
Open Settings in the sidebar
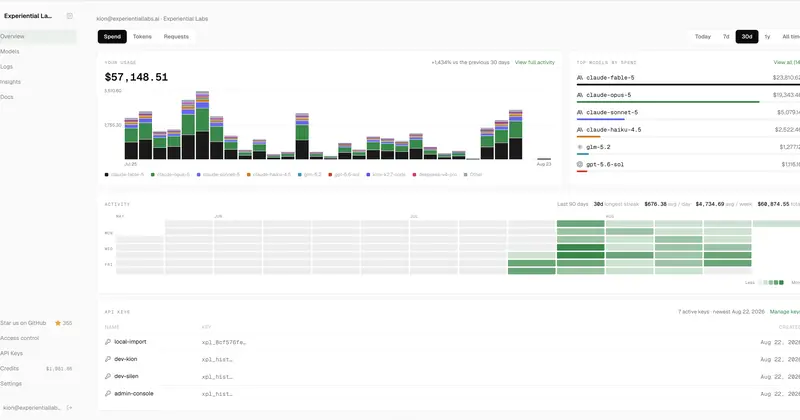[38, 383]
